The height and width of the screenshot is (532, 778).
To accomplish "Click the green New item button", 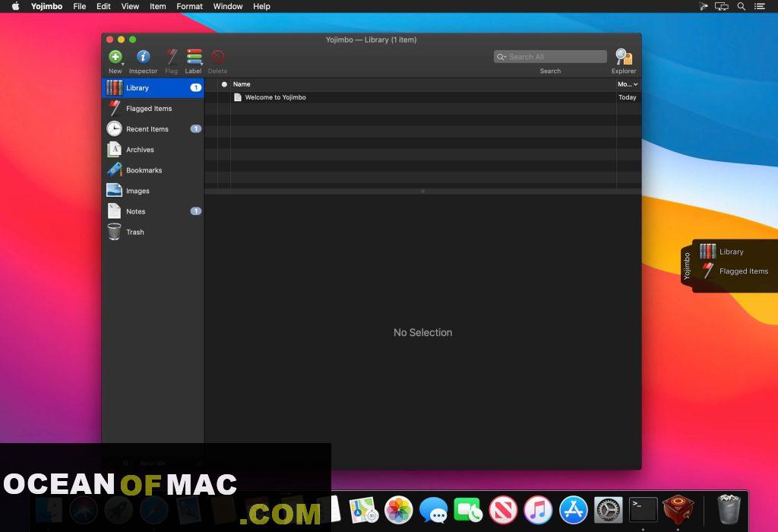I will pyautogui.click(x=115, y=57).
